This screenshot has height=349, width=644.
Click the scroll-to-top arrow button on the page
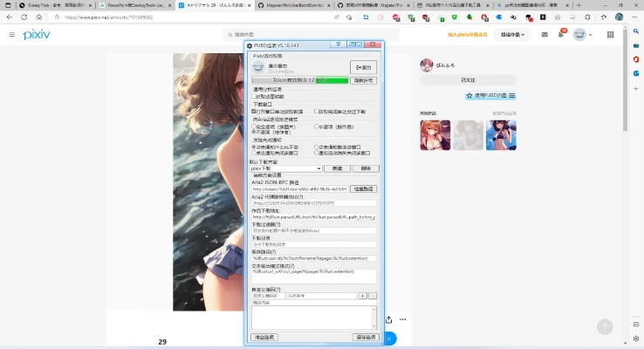[x=605, y=327]
